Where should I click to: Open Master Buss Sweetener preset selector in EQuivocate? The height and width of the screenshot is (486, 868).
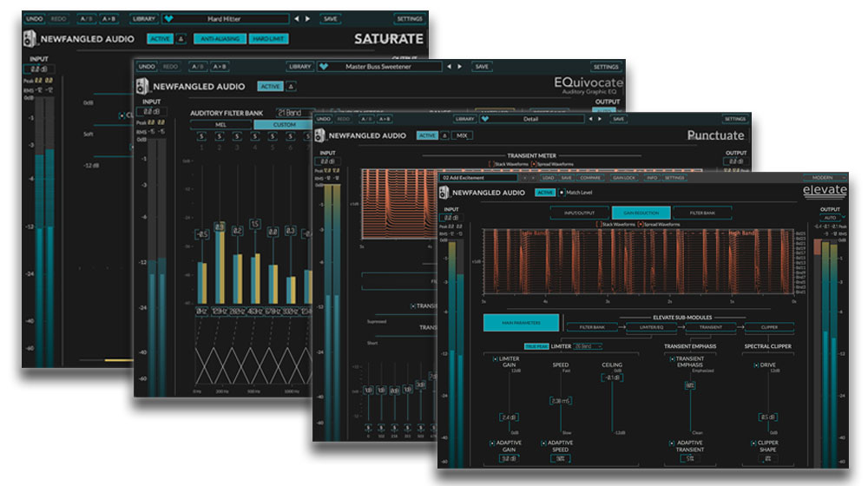point(379,67)
